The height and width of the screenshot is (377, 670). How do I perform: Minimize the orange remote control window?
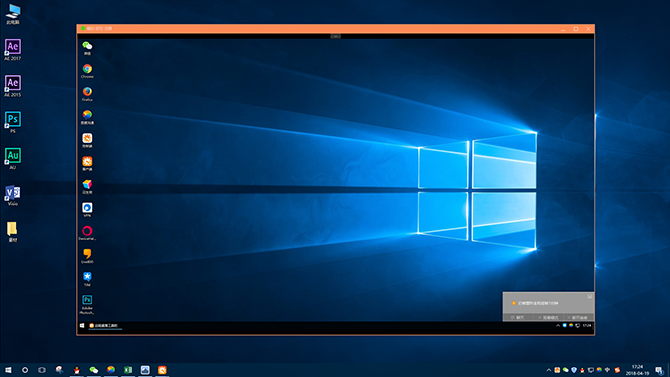coord(563,29)
